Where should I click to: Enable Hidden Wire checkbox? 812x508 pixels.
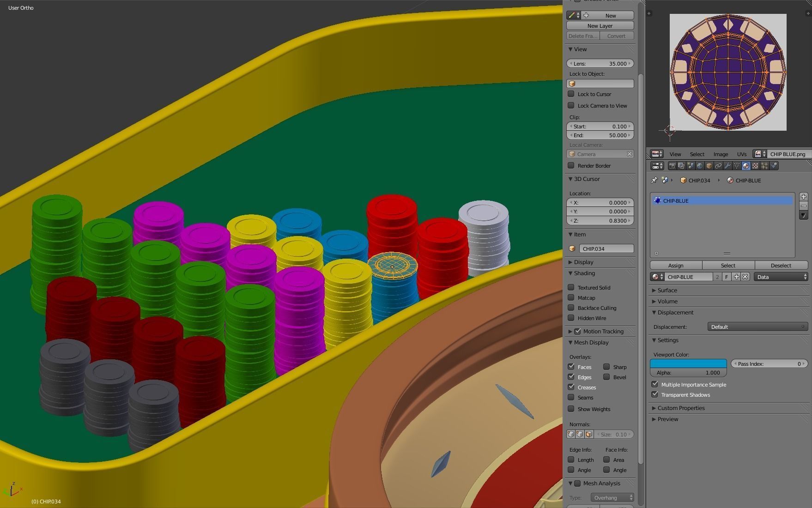571,318
